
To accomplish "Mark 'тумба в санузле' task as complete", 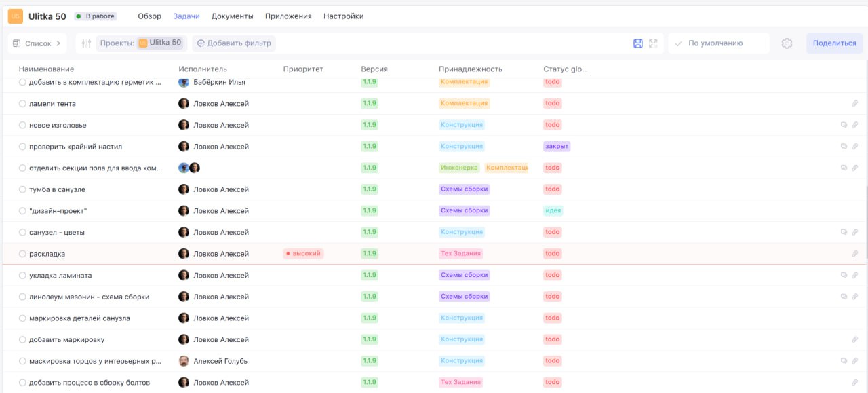I will [x=22, y=189].
